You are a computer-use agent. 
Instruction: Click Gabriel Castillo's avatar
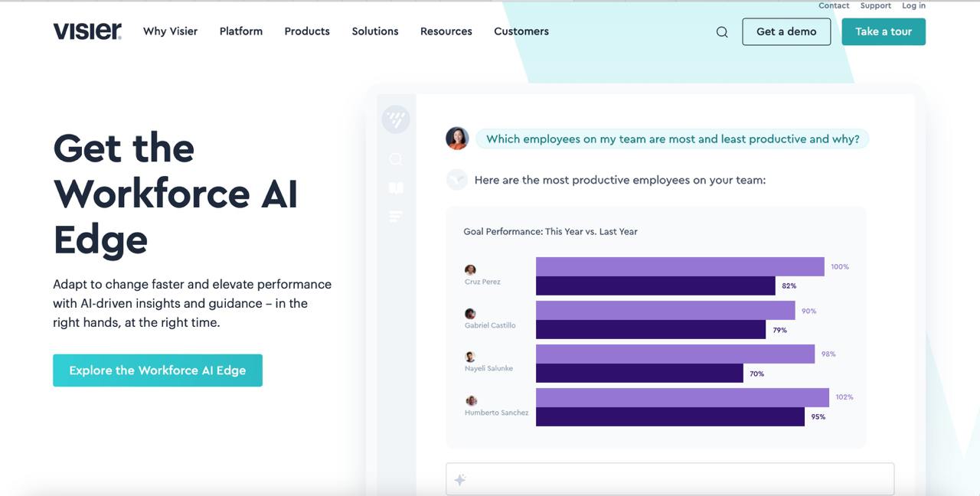470,314
